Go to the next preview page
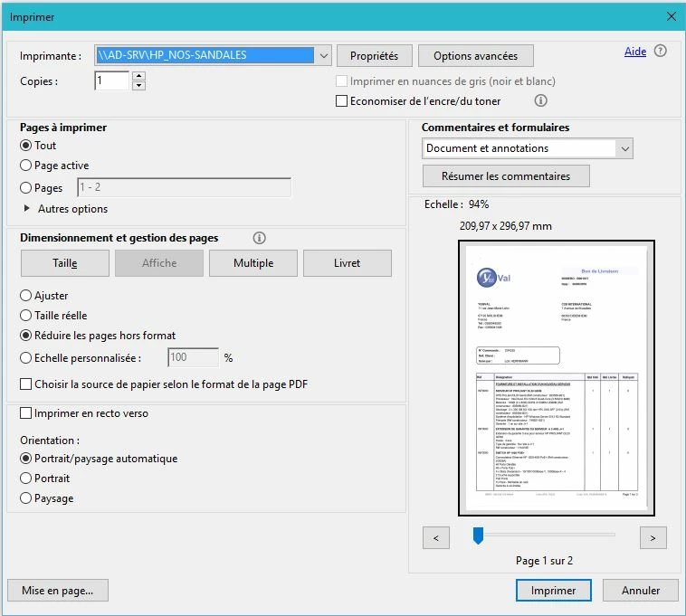The width and height of the screenshot is (686, 616). pos(653,537)
